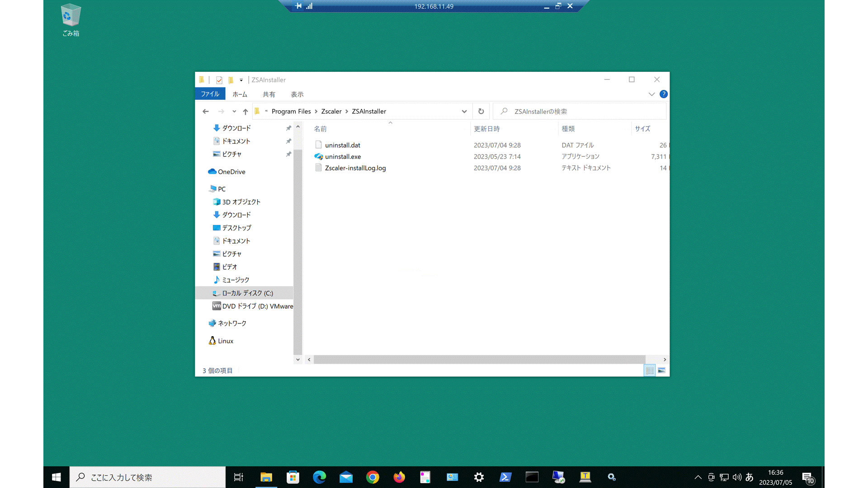
Task: Switch to large icons view button
Action: (661, 370)
